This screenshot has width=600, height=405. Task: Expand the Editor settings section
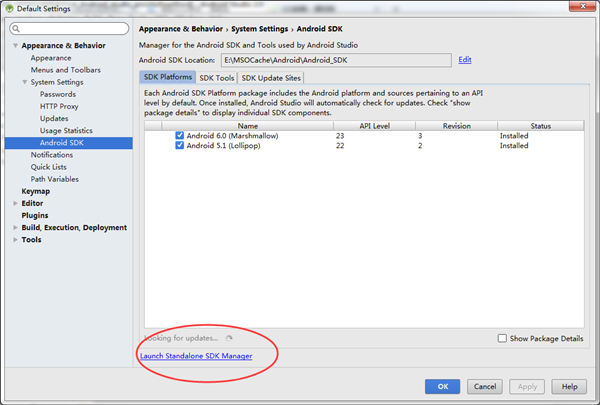[15, 203]
